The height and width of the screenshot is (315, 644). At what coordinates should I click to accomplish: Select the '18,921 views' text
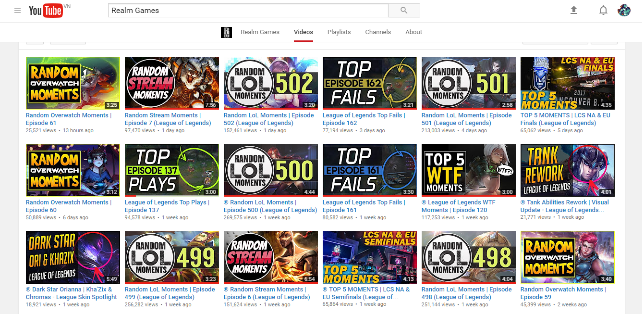point(41,304)
